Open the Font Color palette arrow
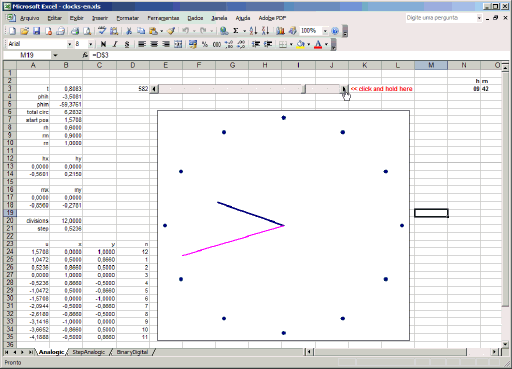The width and height of the screenshot is (512, 369). tap(326, 44)
